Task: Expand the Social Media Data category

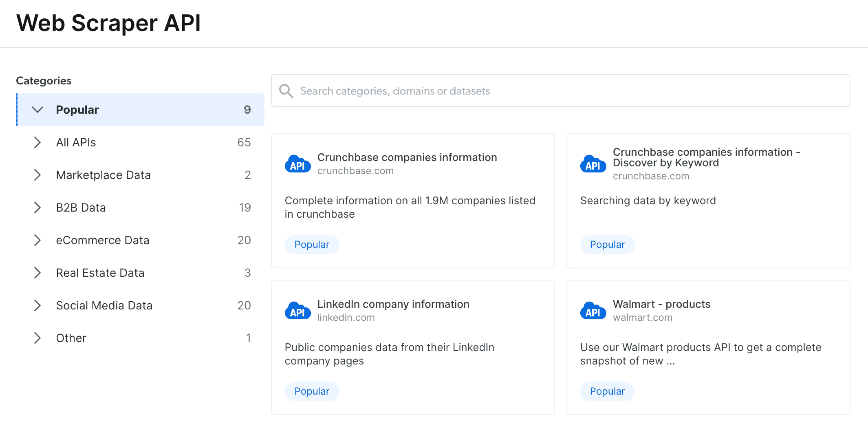Action: pyautogui.click(x=37, y=305)
